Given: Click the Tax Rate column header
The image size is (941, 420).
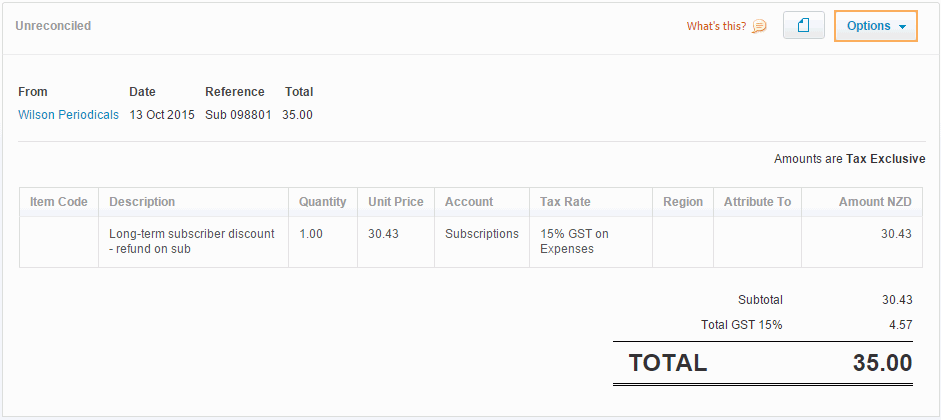Looking at the screenshot, I should coord(565,202).
